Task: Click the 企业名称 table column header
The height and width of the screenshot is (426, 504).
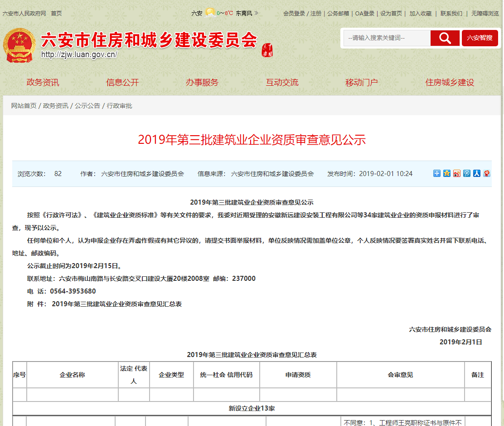Action: [x=73, y=375]
